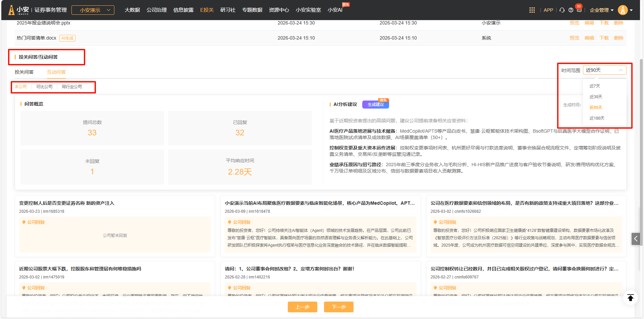The height and width of the screenshot is (319, 644).
Task: Collapse the 时间范围 近90天 dropdown
Action: point(604,70)
